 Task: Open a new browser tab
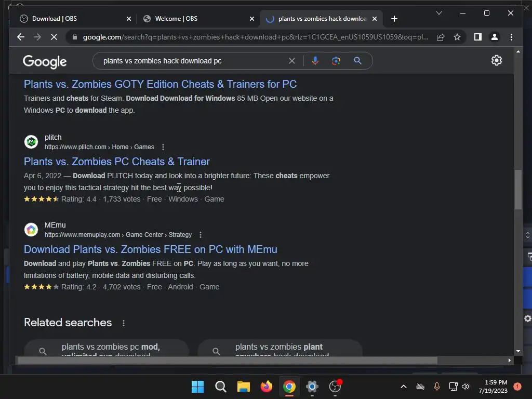pyautogui.click(x=394, y=19)
